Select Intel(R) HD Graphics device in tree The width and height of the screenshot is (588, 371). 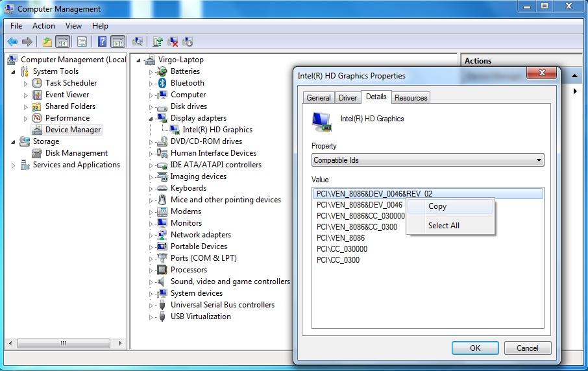click(x=217, y=130)
